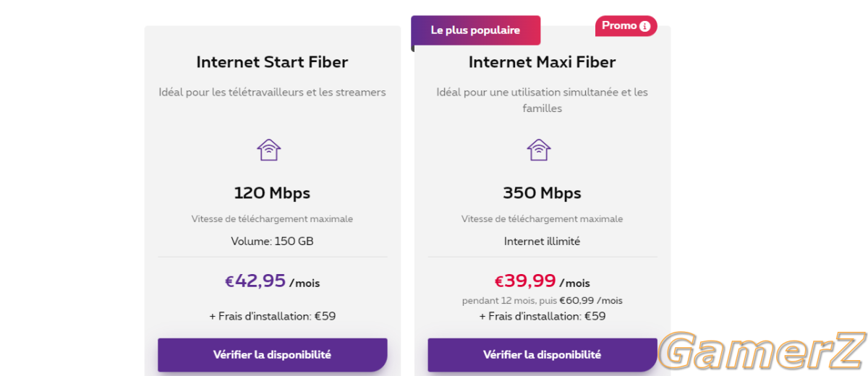Click Maxi Fiber installation fee €59 line
Viewport: 868px width, 376px height.
click(542, 316)
